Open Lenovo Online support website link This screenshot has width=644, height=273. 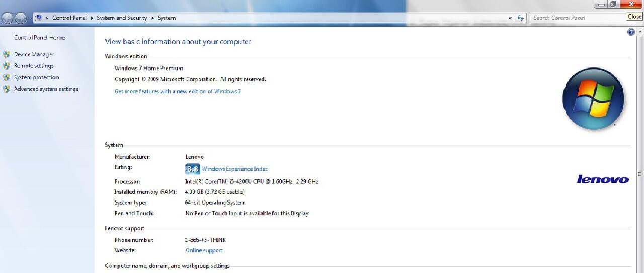click(x=204, y=250)
